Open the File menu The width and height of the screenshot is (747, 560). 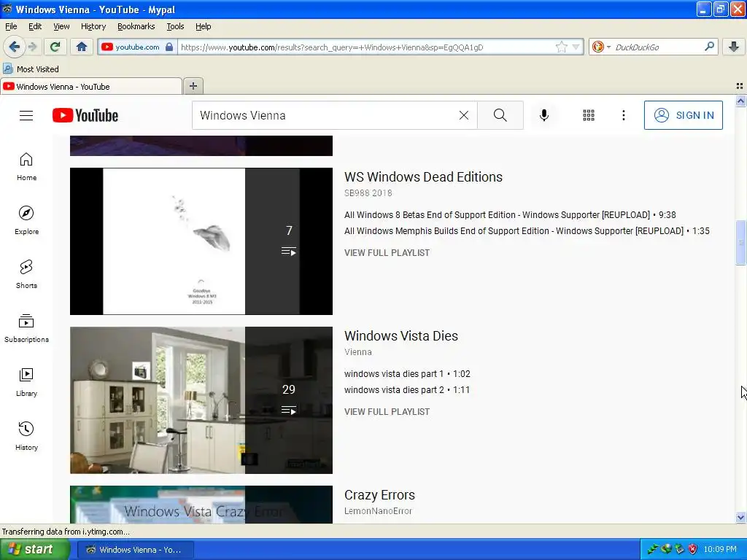pos(11,26)
